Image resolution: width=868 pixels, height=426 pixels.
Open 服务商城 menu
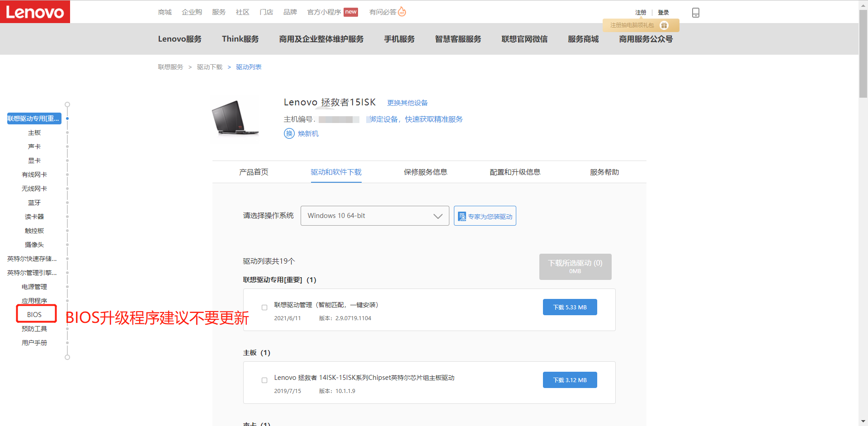pos(583,39)
